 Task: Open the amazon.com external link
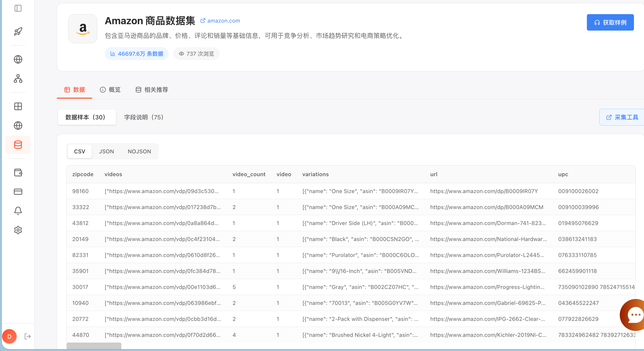pos(220,21)
